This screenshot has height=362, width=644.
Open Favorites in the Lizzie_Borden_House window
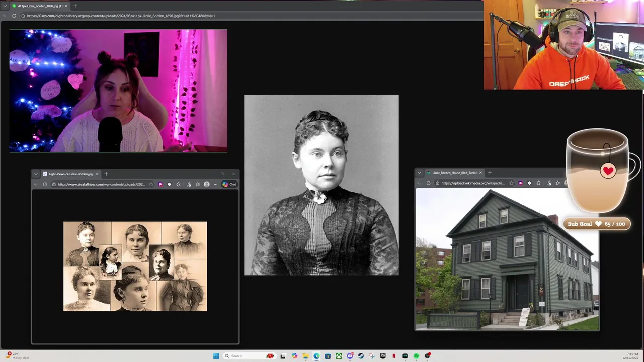pyautogui.click(x=557, y=183)
